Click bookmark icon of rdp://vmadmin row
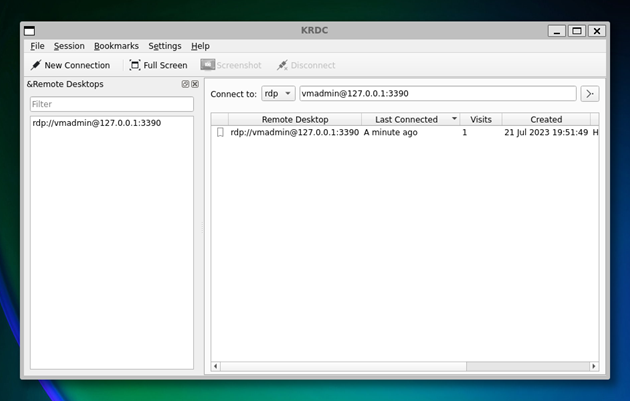This screenshot has height=401, width=630. [220, 132]
